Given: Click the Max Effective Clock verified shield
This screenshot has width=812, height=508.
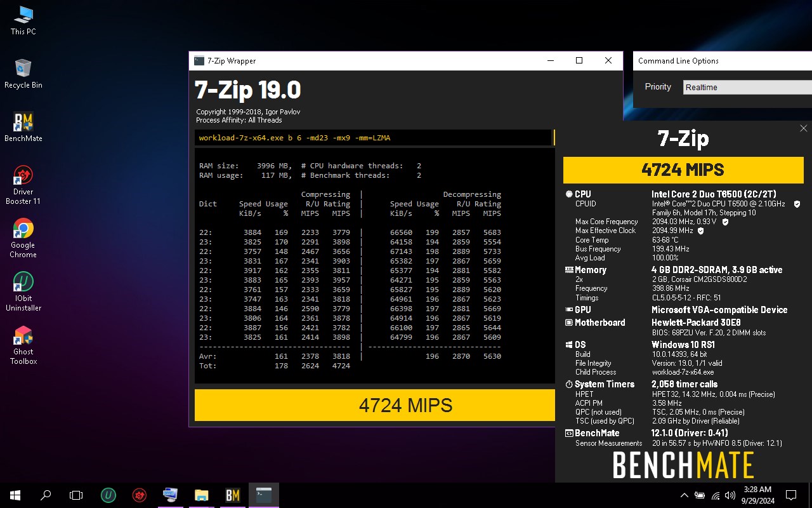Looking at the screenshot, I should click(x=701, y=231).
